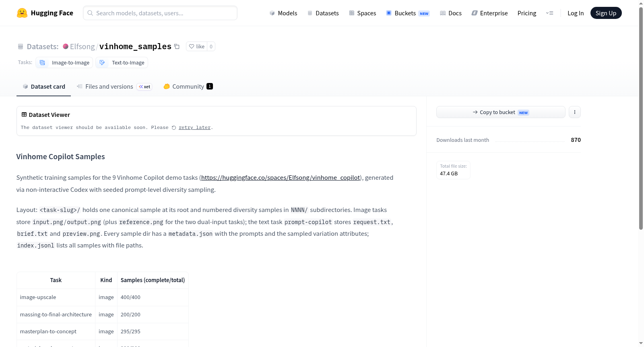The image size is (644, 347).
Task: Click the search magnifier icon
Action: point(90,13)
